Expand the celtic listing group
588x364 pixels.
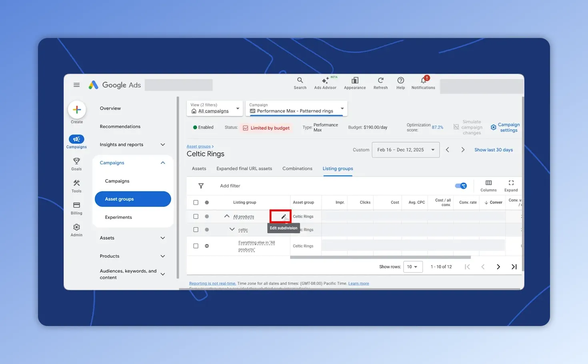point(232,229)
